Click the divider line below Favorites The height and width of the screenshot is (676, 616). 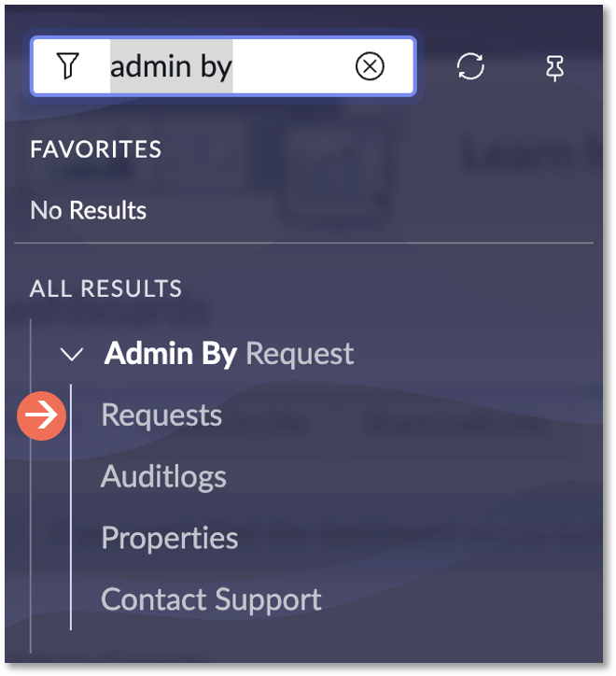[303, 244]
